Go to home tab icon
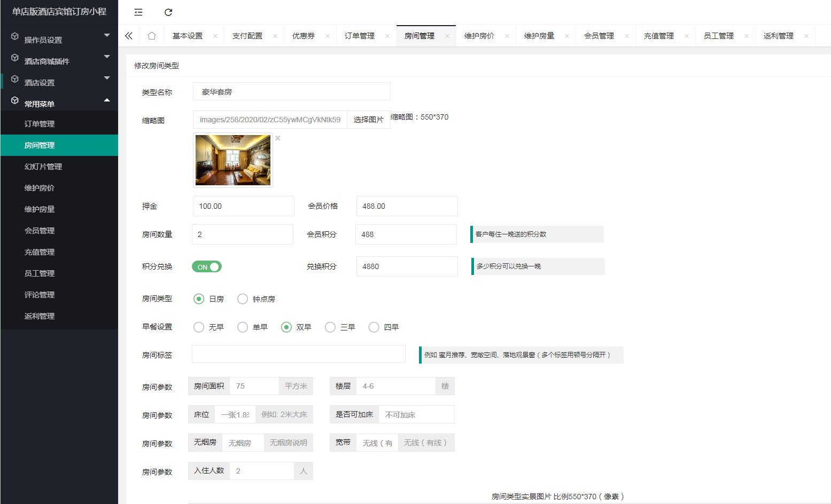Screen dimensions: 831x504 point(152,36)
